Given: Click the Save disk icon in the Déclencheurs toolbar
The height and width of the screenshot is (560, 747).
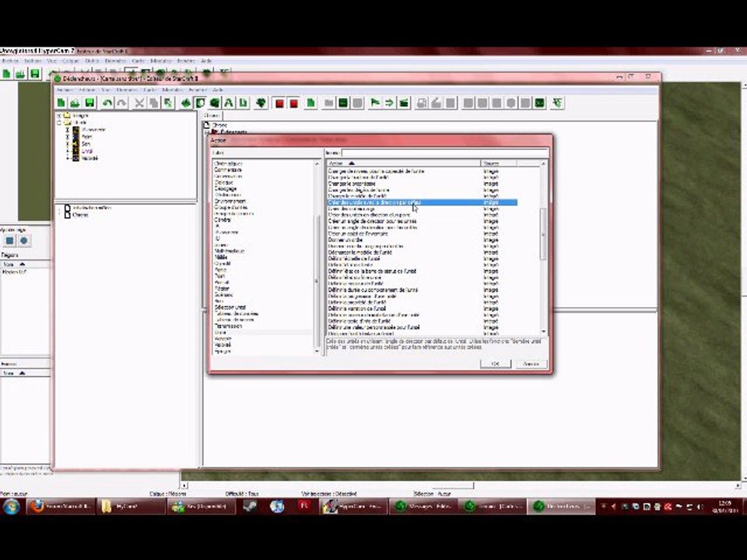Looking at the screenshot, I should pyautogui.click(x=89, y=103).
